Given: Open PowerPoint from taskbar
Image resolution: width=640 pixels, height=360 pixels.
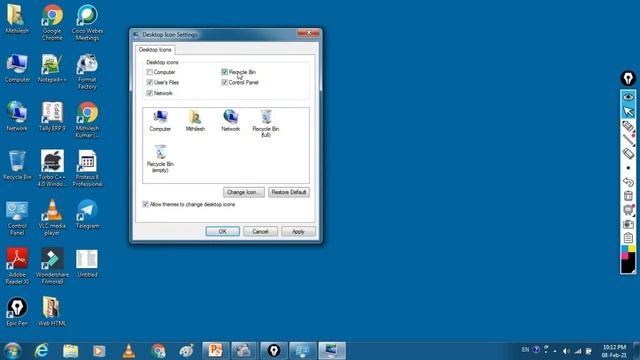Looking at the screenshot, I should click(x=215, y=351).
